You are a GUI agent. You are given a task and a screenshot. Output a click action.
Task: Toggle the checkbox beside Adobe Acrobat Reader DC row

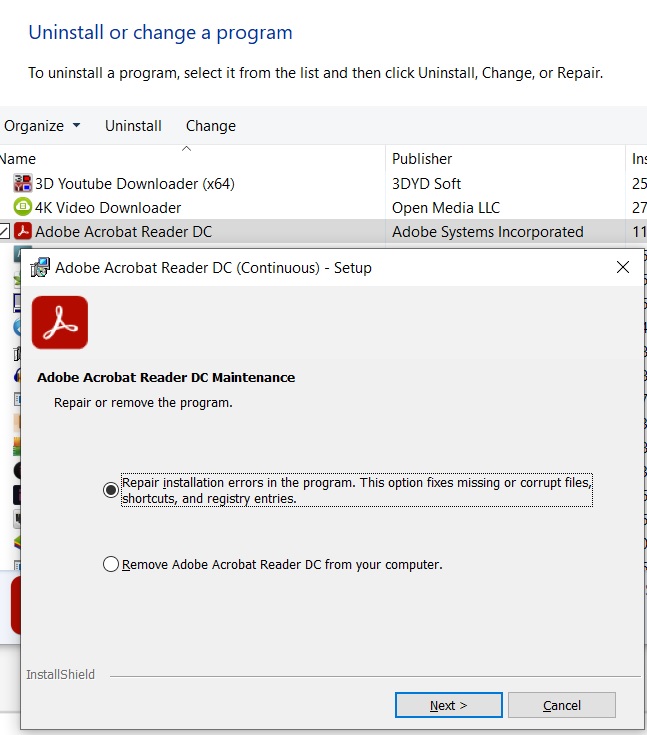4,231
